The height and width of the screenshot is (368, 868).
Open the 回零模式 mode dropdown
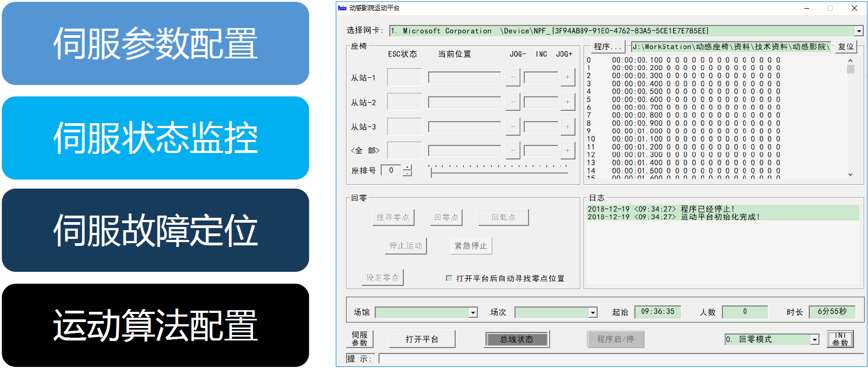click(815, 339)
